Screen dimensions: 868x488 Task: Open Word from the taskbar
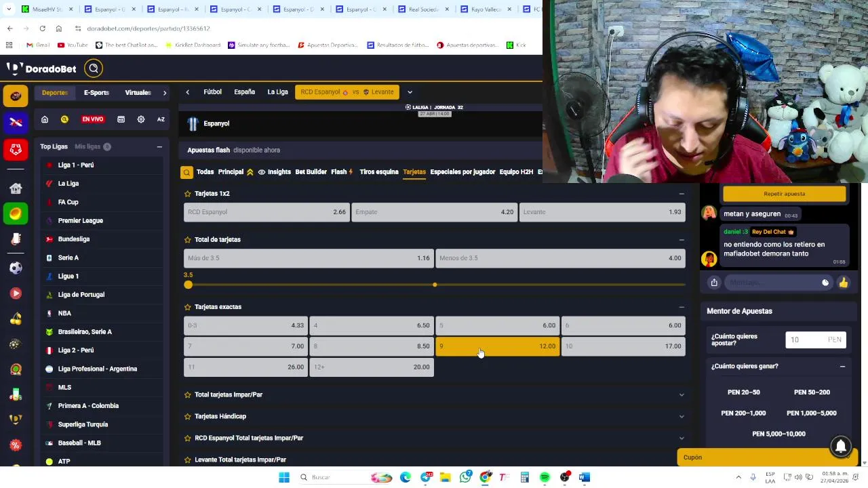[x=585, y=477]
